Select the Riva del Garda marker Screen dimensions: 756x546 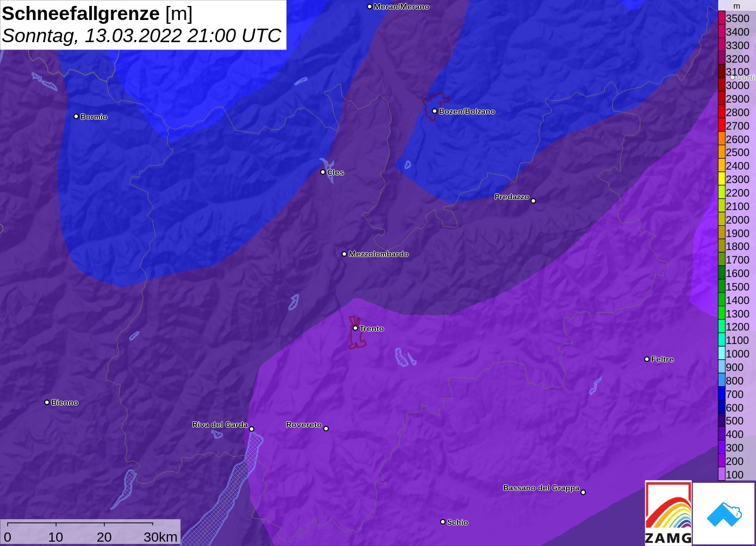[252, 429]
